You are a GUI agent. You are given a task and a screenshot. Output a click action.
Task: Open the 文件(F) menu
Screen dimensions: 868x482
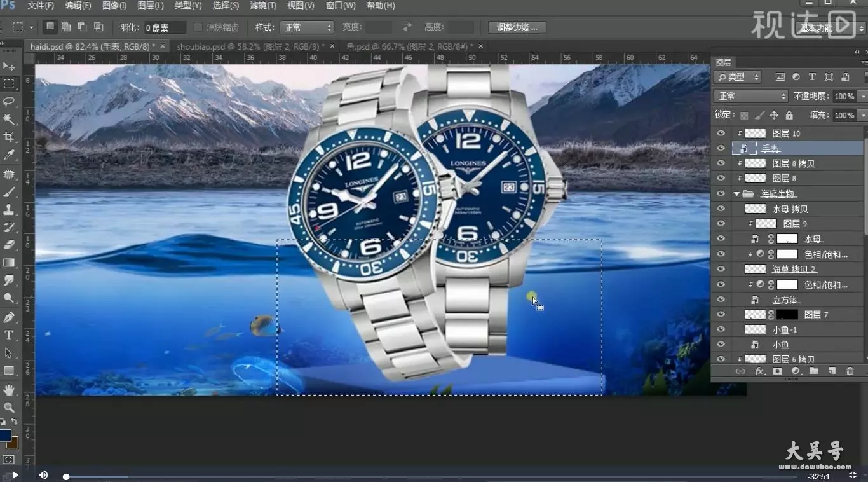coord(41,6)
